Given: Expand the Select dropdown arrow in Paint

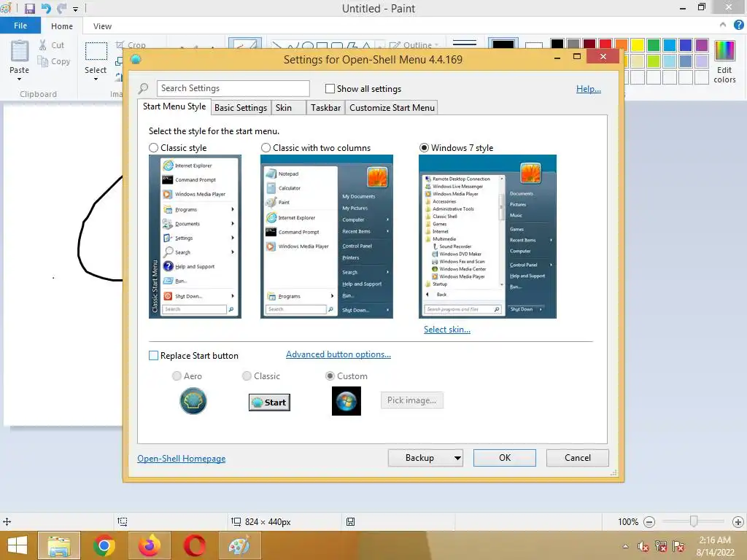Looking at the screenshot, I should [96, 79].
